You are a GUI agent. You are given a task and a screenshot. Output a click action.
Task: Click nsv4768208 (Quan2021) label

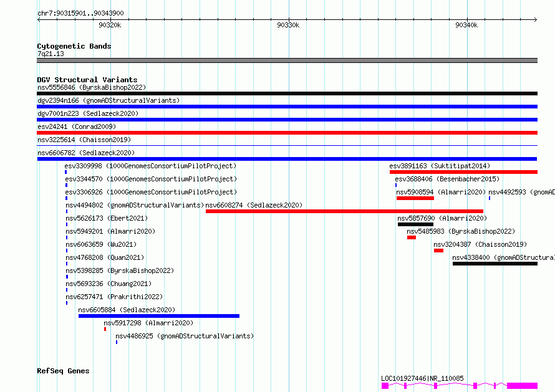105,257
